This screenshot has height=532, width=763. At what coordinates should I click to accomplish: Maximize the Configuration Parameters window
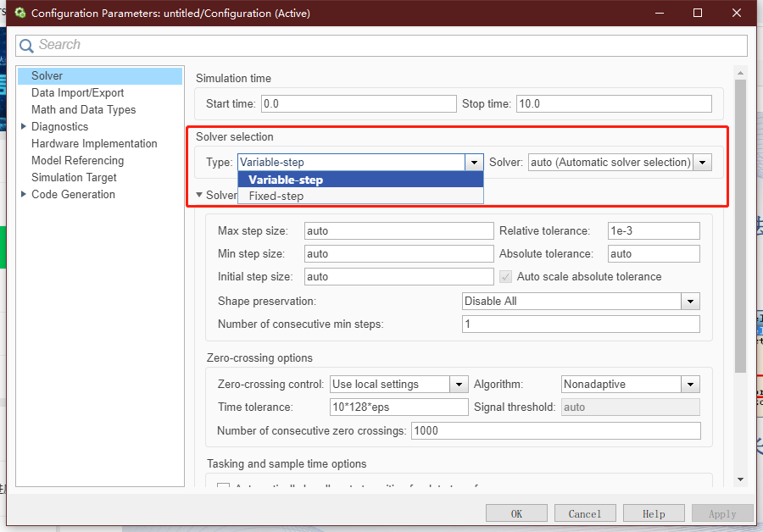coord(698,13)
